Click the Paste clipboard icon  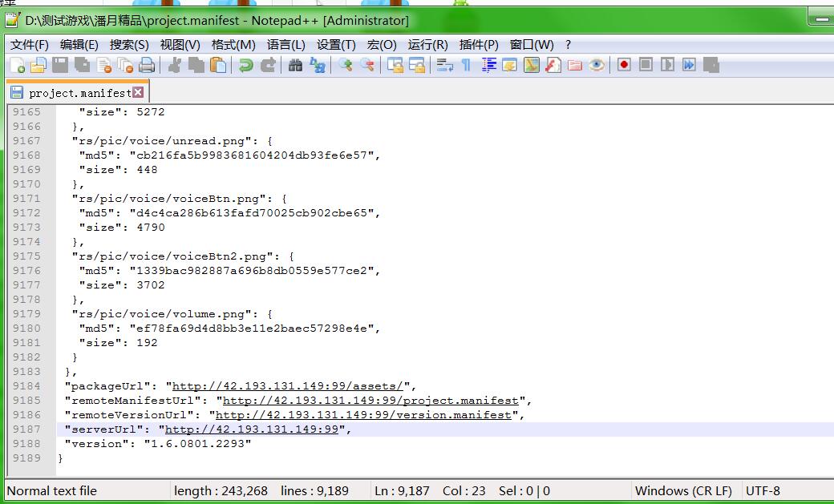point(218,66)
